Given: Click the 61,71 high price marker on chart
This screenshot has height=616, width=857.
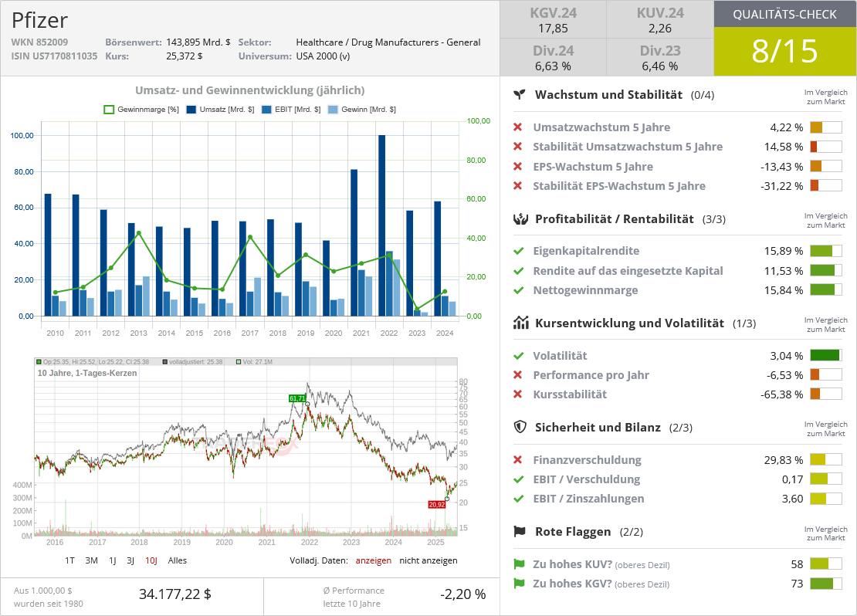Looking at the screenshot, I should (x=297, y=398).
